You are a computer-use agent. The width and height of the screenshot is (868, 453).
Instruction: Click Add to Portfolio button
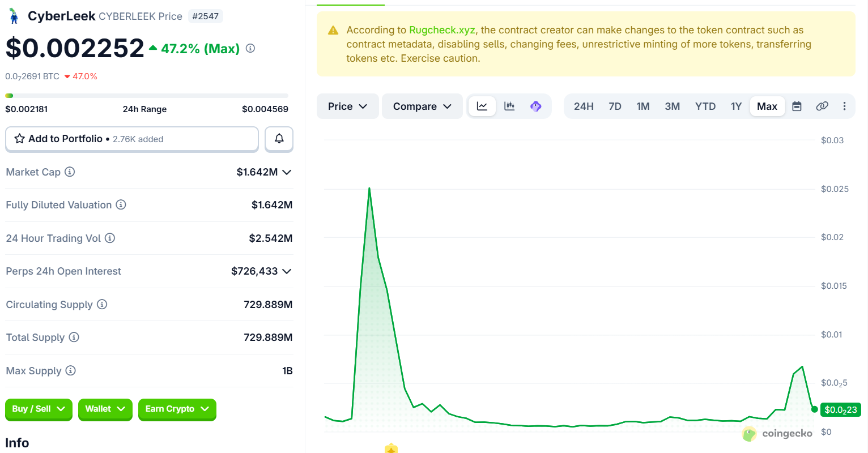coord(132,139)
